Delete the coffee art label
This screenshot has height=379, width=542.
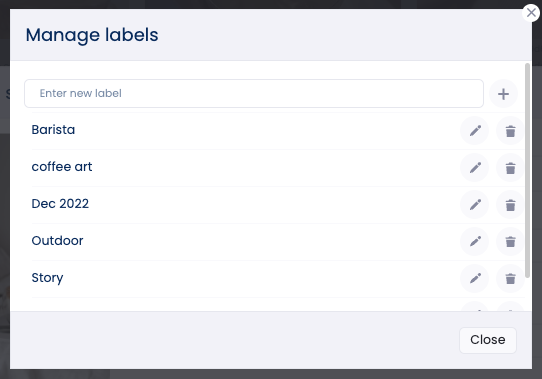point(510,168)
